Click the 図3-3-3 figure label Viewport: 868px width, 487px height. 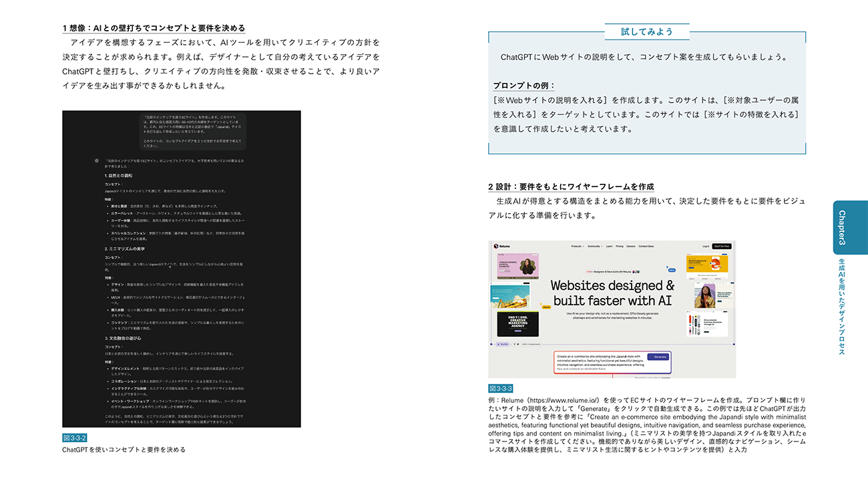click(501, 388)
